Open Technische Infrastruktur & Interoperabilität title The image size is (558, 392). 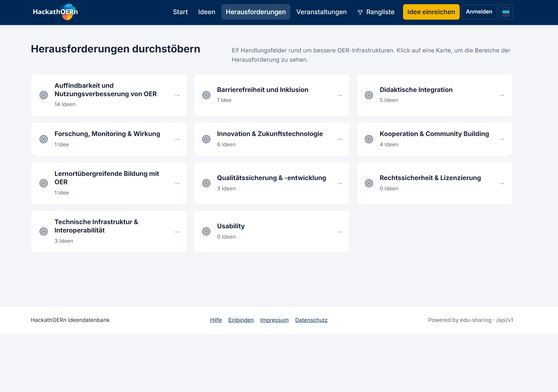pyautogui.click(x=96, y=226)
